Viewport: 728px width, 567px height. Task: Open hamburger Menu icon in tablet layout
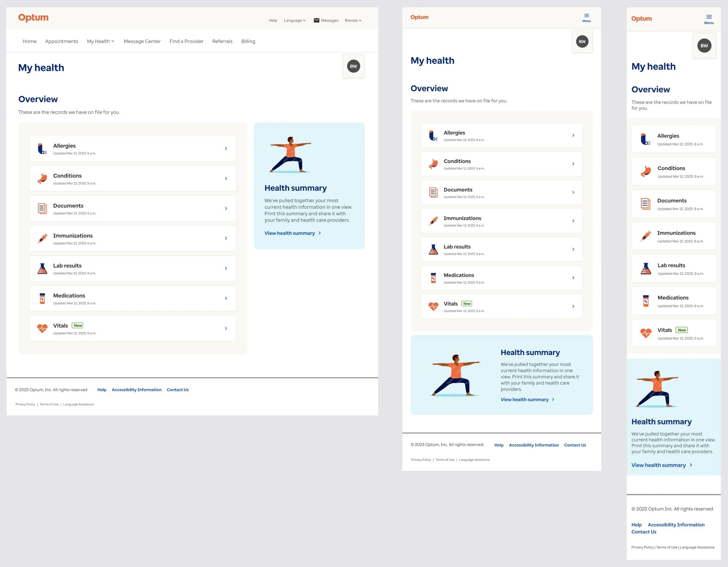586,16
